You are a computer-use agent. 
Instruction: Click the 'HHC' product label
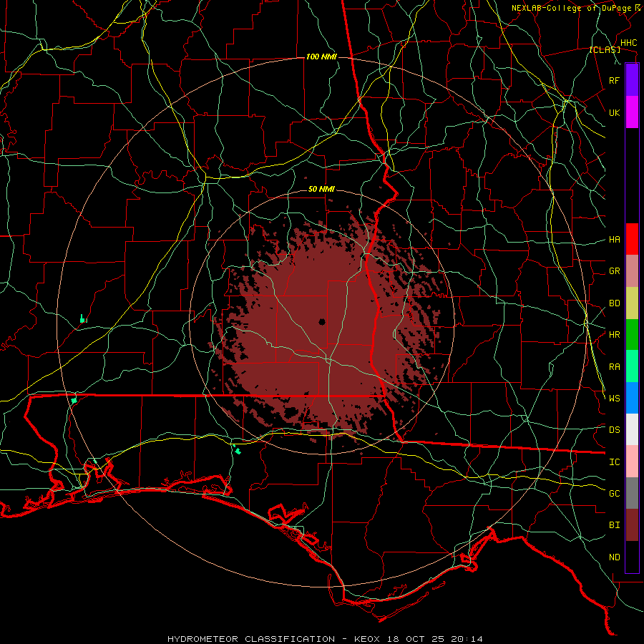pos(628,43)
